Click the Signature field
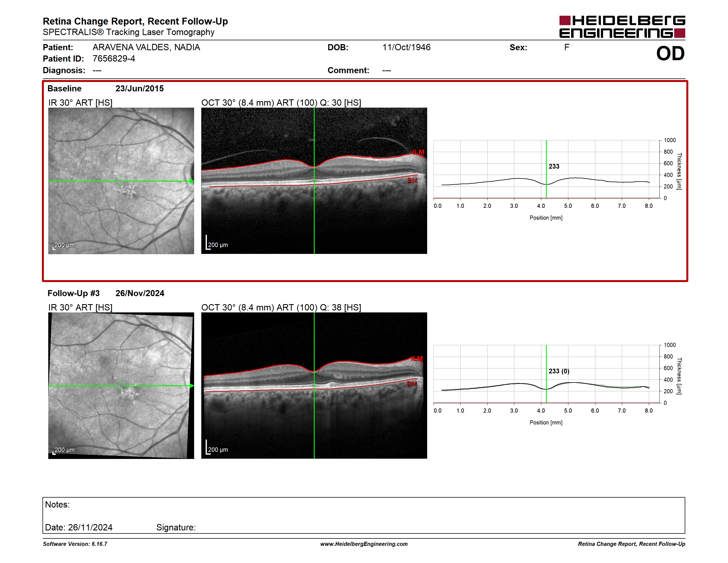This screenshot has height=563, width=728. pyautogui.click(x=176, y=527)
